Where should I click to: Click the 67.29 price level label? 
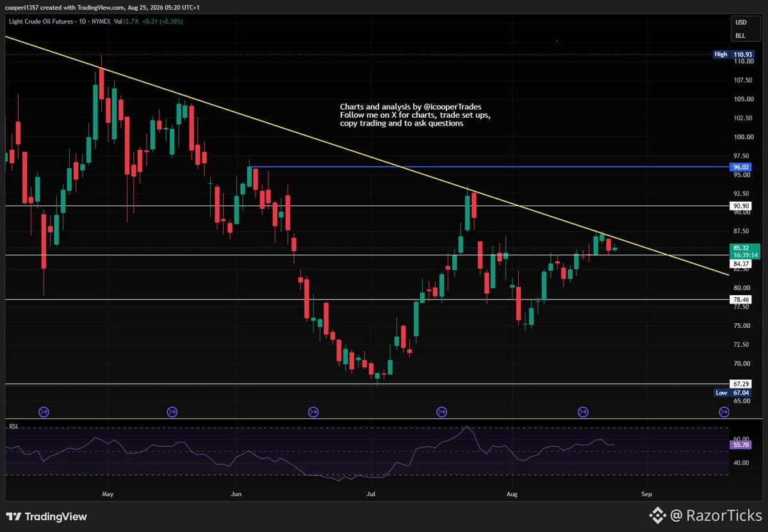click(x=741, y=383)
